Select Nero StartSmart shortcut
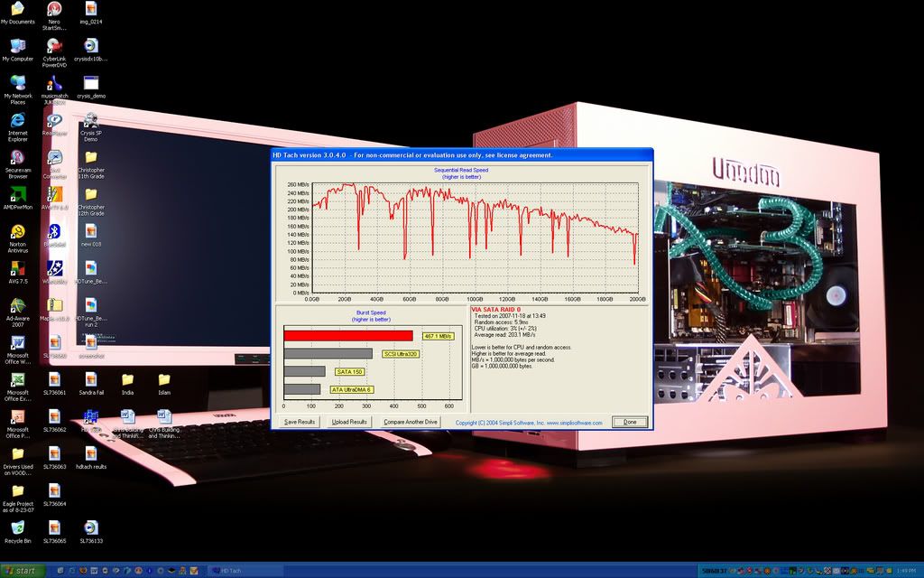The height and width of the screenshot is (578, 924). point(54,16)
